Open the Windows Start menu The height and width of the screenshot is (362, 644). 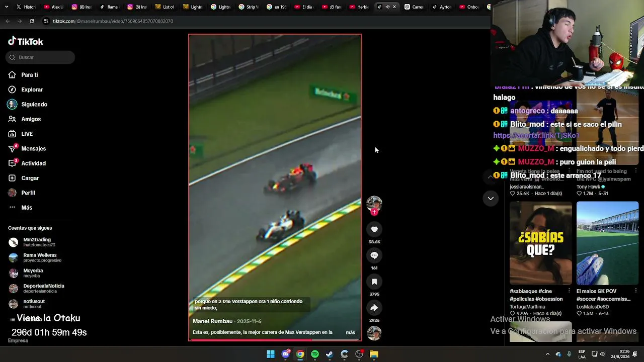pos(271,354)
